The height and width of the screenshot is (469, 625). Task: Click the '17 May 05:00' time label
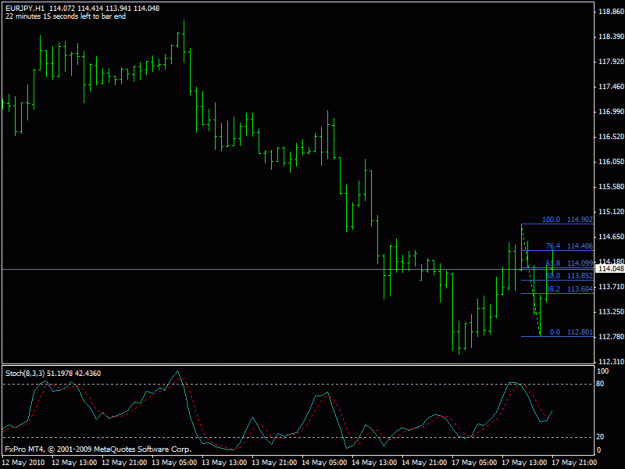(x=474, y=463)
